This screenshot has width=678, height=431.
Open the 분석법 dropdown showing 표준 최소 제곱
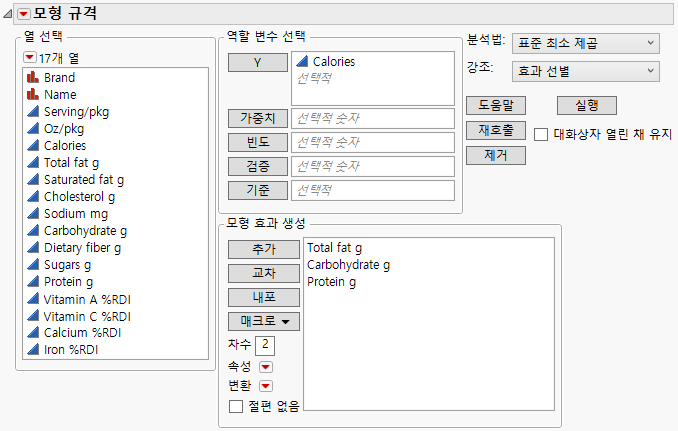(x=585, y=43)
